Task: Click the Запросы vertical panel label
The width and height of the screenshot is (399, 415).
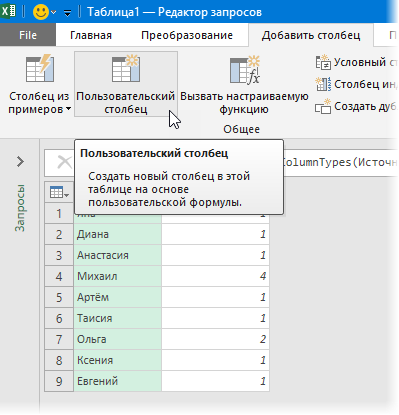Action: pos(20,207)
